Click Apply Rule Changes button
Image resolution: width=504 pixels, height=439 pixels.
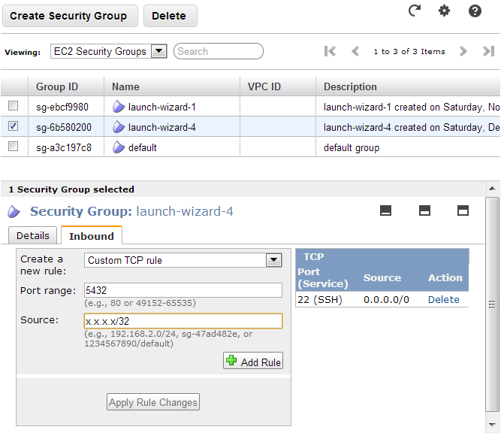click(x=153, y=402)
